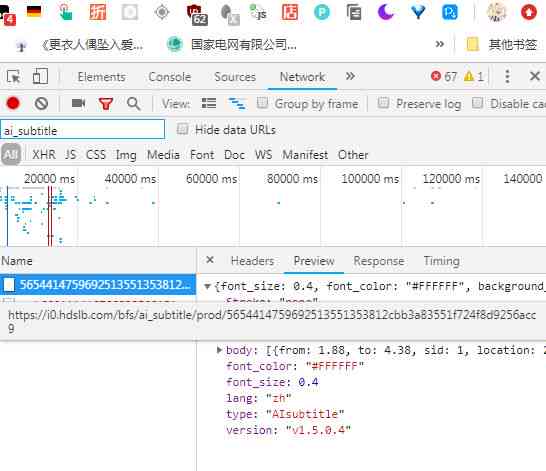Toggle the waterfall overview view icon
The height and width of the screenshot is (471, 546).
[x=237, y=103]
